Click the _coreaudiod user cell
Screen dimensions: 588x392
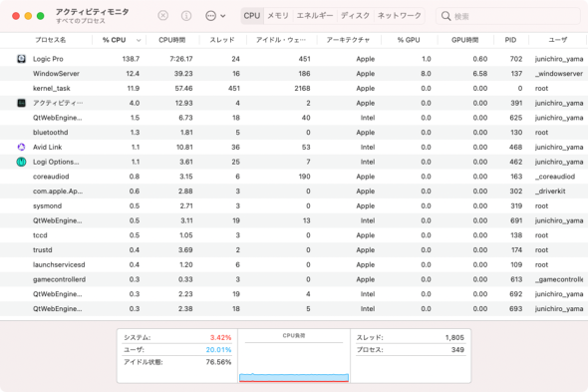555,177
